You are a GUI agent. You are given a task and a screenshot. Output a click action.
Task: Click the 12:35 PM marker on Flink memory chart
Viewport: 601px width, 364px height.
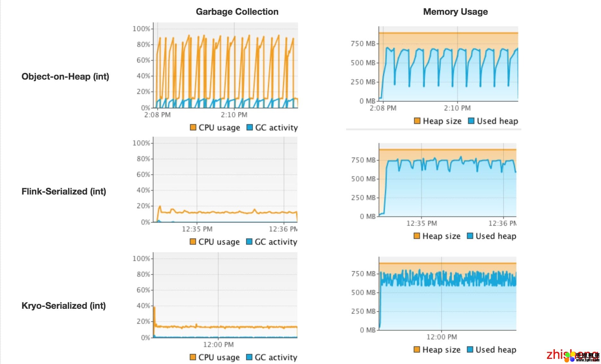(x=421, y=223)
